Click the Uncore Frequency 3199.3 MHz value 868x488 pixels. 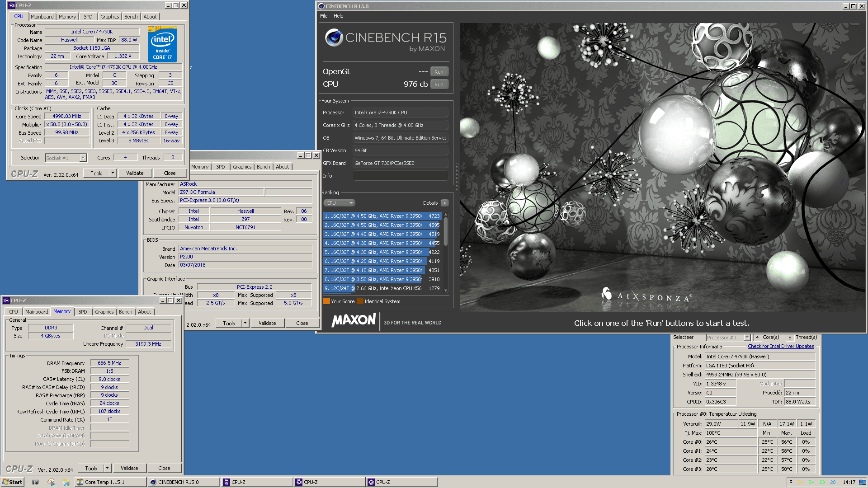pyautogui.click(x=148, y=344)
